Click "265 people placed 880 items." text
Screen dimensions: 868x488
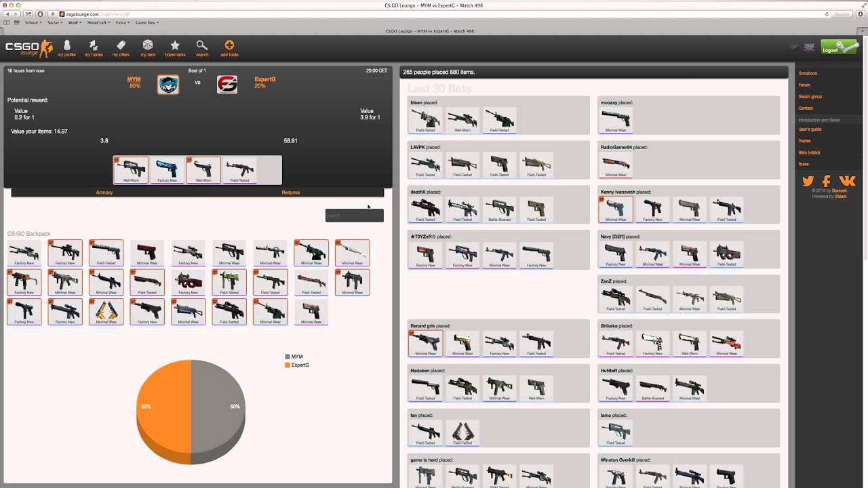(439, 72)
